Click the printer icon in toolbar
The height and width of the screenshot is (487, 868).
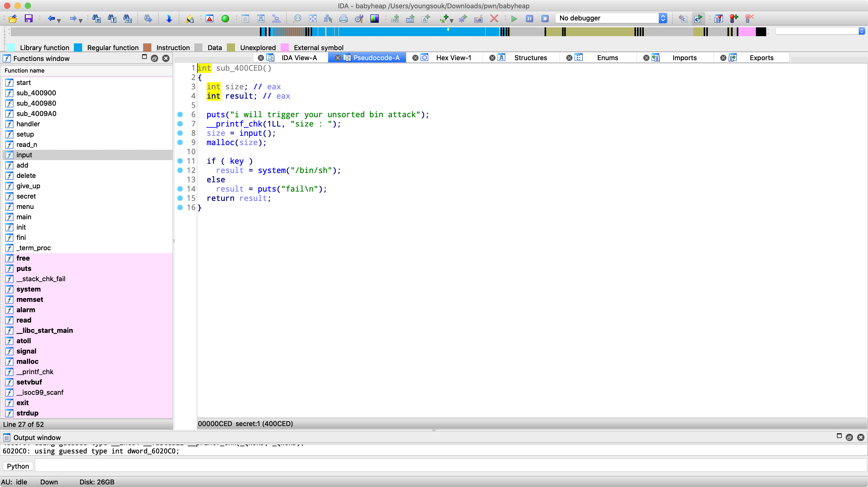343,19
